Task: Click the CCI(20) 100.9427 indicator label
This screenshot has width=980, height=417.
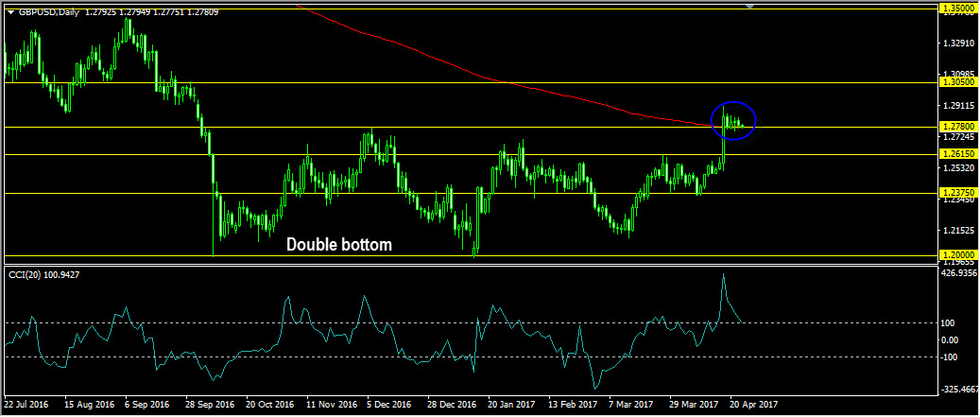Action: tap(43, 274)
